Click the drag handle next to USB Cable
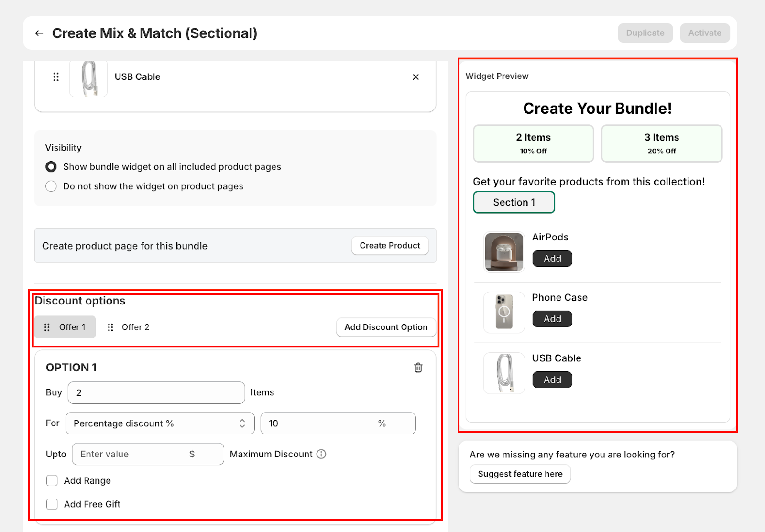 point(56,77)
